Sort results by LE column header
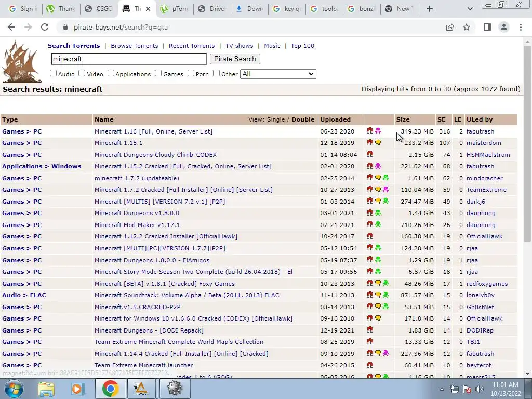 click(x=457, y=119)
